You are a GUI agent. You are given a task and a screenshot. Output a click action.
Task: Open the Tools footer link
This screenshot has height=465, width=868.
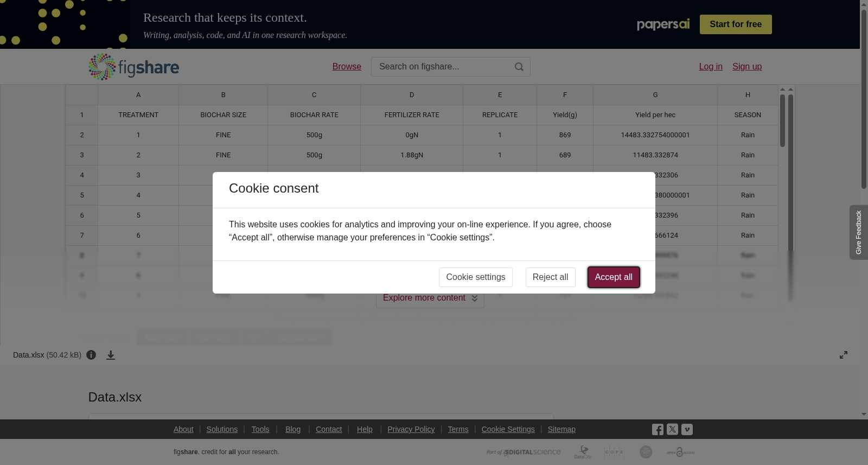pyautogui.click(x=260, y=429)
